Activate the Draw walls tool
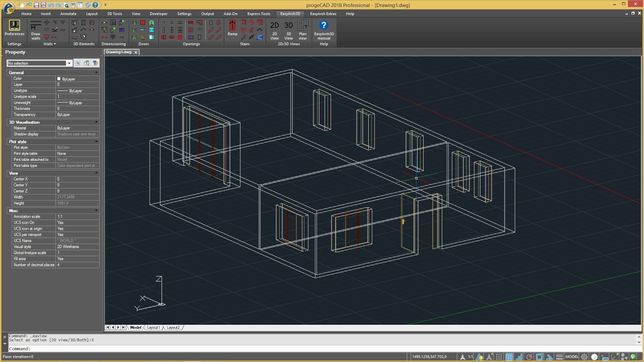This screenshot has height=362, width=644. 36,30
